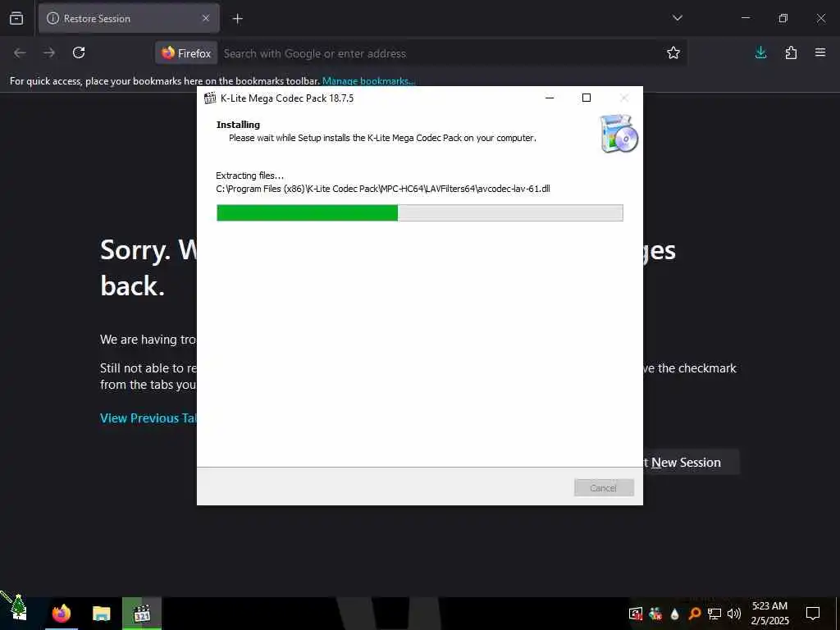Minimize the K-Lite Mega Codec Pack window

tap(549, 98)
